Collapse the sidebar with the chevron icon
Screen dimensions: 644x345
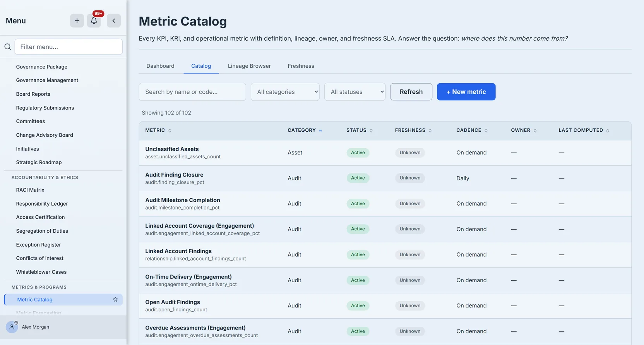(x=114, y=21)
